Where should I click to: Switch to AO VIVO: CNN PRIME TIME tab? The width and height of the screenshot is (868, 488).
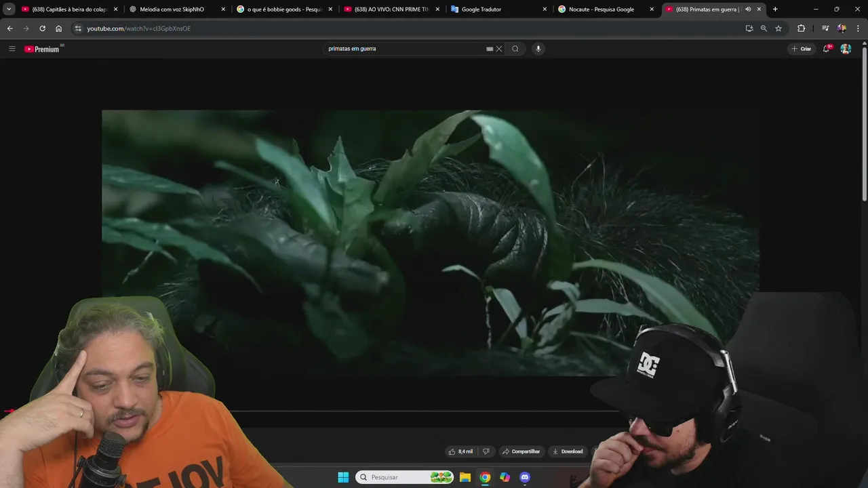pos(392,9)
